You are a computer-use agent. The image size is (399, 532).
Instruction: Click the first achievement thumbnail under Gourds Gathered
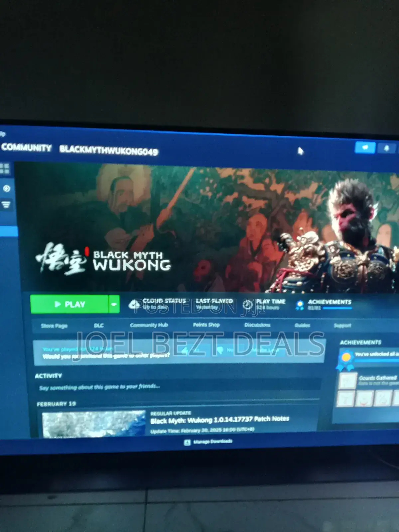(x=345, y=398)
